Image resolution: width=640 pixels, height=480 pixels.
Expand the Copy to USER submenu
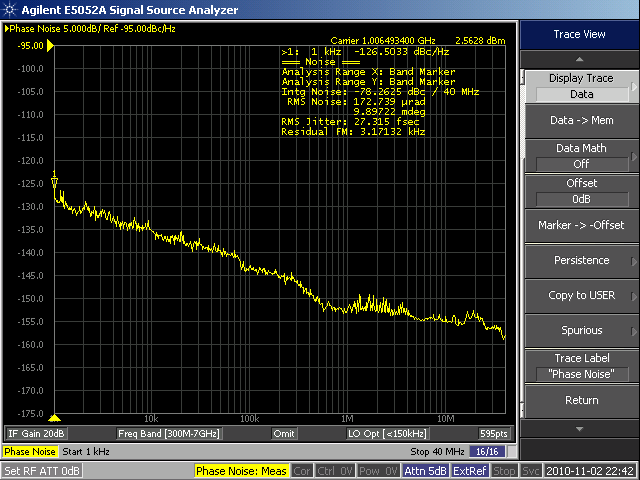pyautogui.click(x=581, y=296)
